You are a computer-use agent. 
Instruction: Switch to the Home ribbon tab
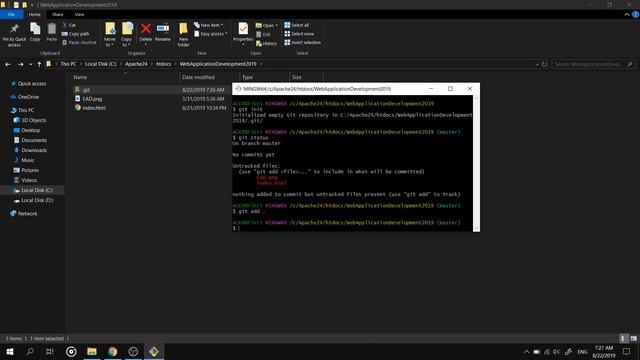pyautogui.click(x=35, y=15)
